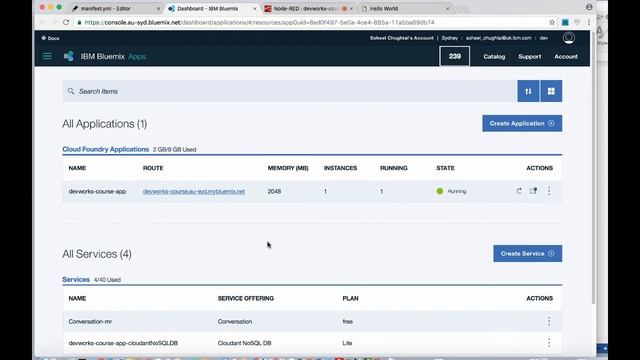Click the Running state indicator
This screenshot has width=640, height=360.
click(451, 191)
